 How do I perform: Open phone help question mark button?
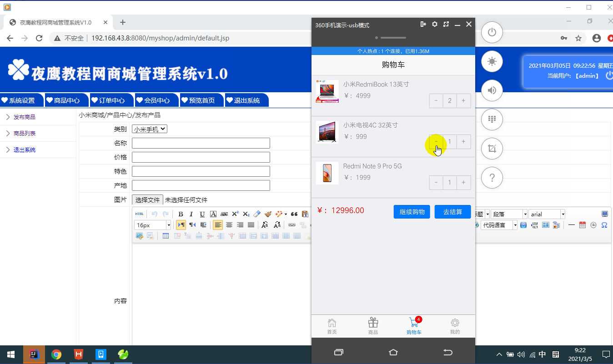[x=492, y=178]
